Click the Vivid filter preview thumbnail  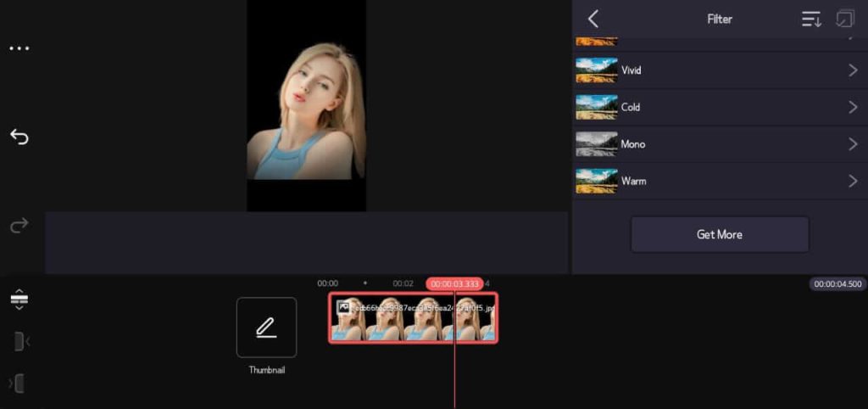(596, 70)
